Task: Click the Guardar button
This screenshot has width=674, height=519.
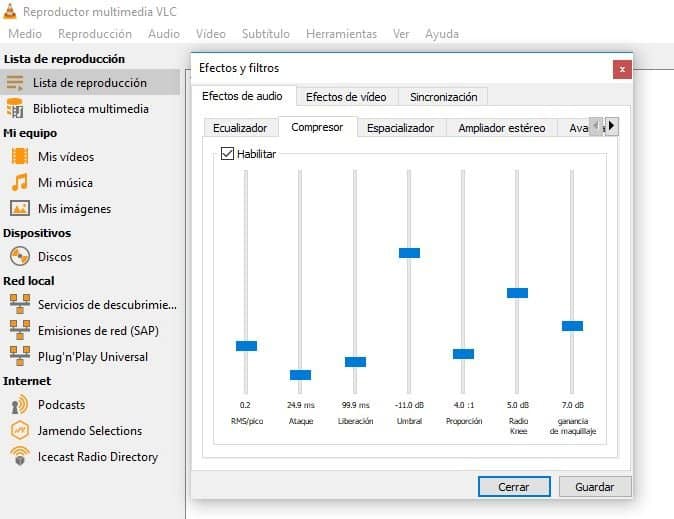Action: pos(594,487)
